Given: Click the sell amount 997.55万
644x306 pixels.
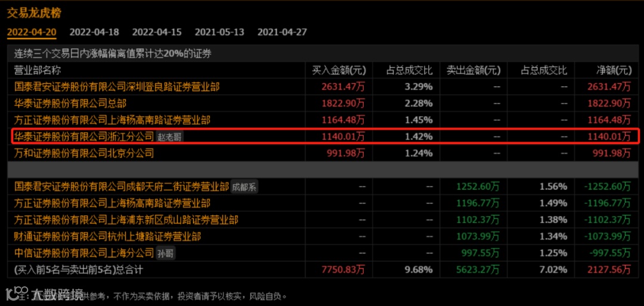Looking at the screenshot, I should pos(481,254).
